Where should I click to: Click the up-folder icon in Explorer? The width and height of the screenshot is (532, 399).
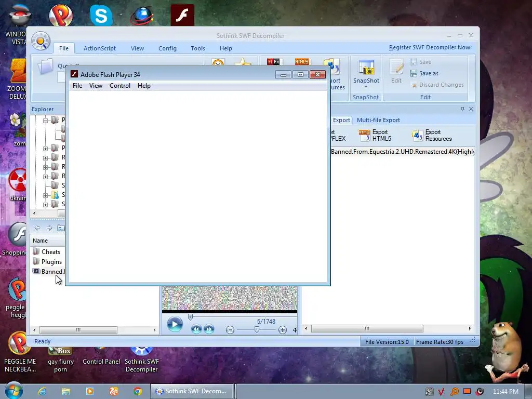(60, 228)
